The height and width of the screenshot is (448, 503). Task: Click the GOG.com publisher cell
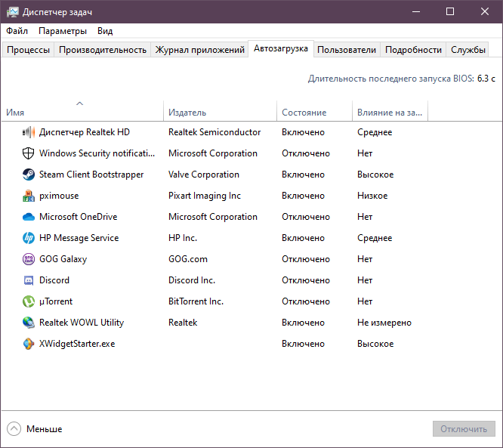(188, 259)
